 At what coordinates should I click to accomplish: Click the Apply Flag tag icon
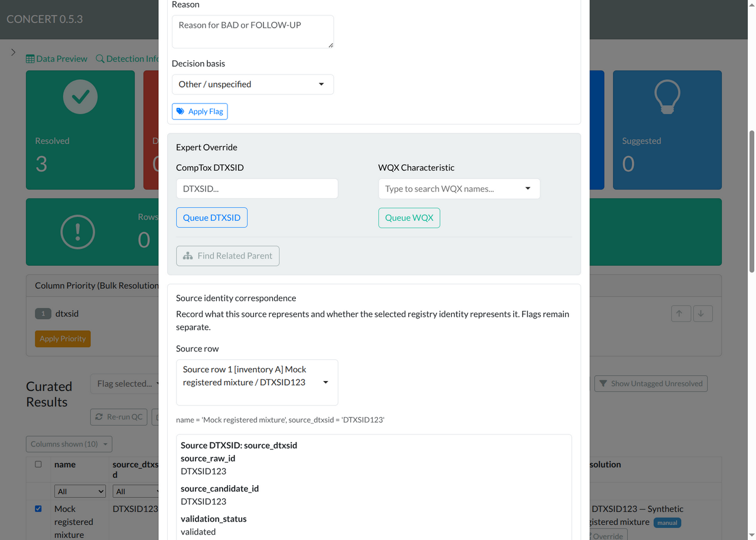coord(180,111)
